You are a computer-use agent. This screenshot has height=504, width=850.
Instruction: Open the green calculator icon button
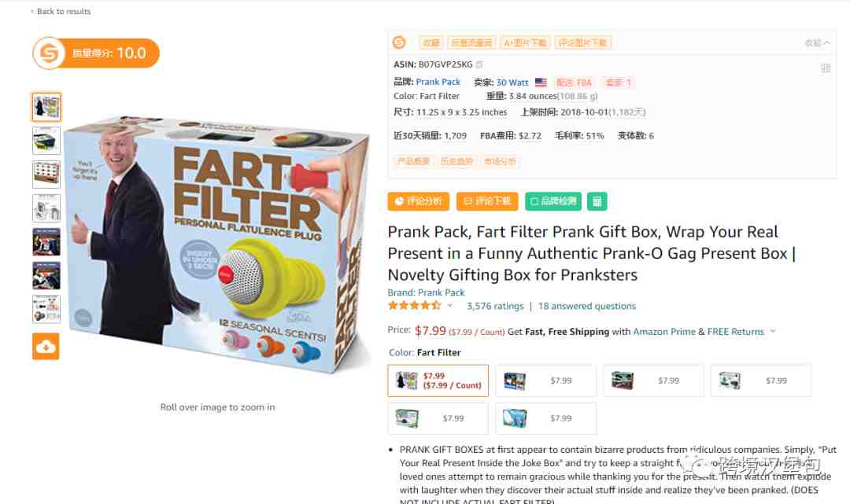[597, 201]
